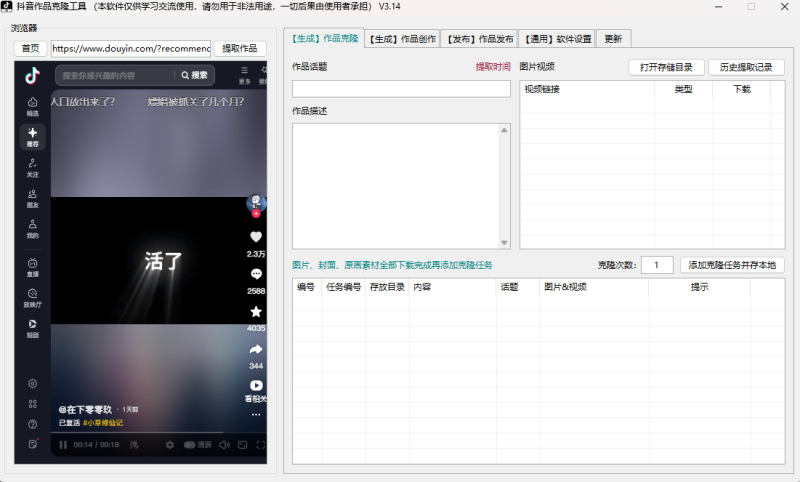Enter fullscreen with expand icon
800x482 pixels.
point(261,445)
